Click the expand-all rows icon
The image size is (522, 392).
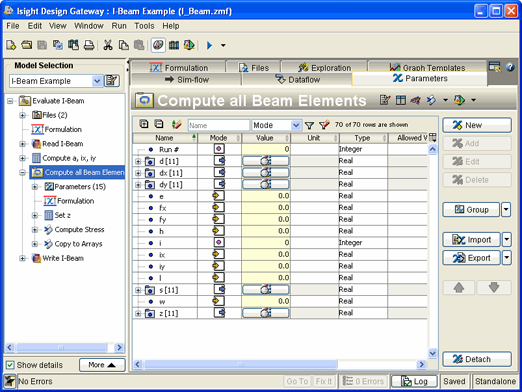144,124
